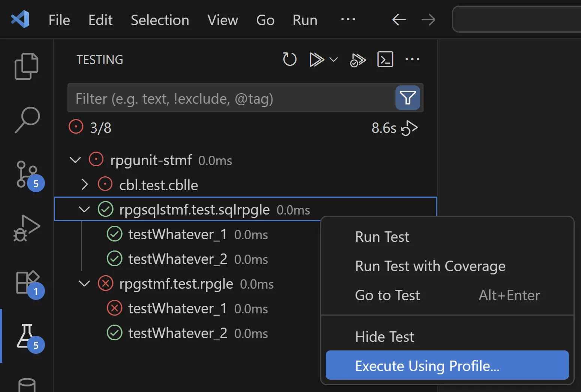Open the Selection menu
Screen dimensions: 581x392
pyautogui.click(x=160, y=20)
